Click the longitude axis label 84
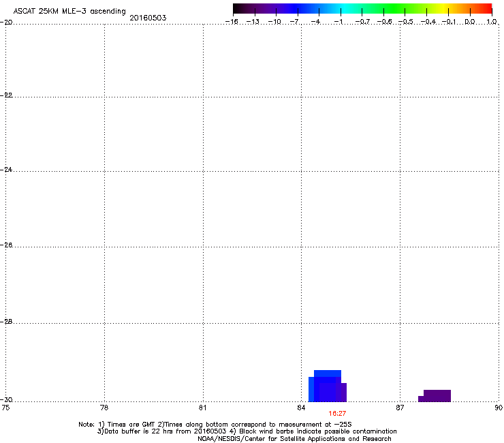504x443 pixels. pos(301,408)
